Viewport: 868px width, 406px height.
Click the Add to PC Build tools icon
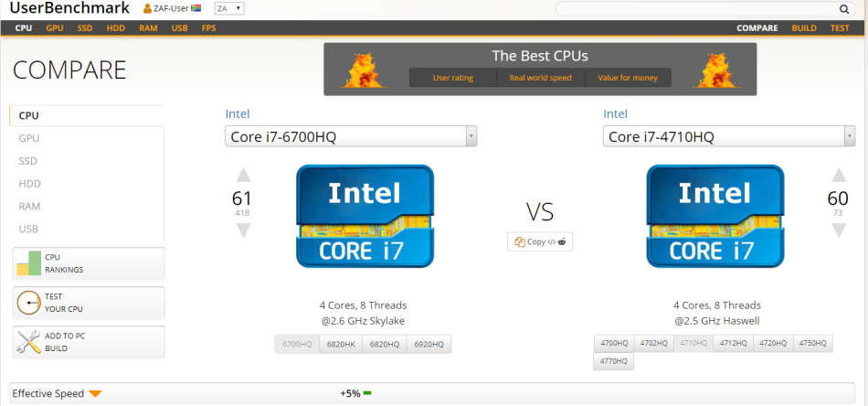point(28,342)
